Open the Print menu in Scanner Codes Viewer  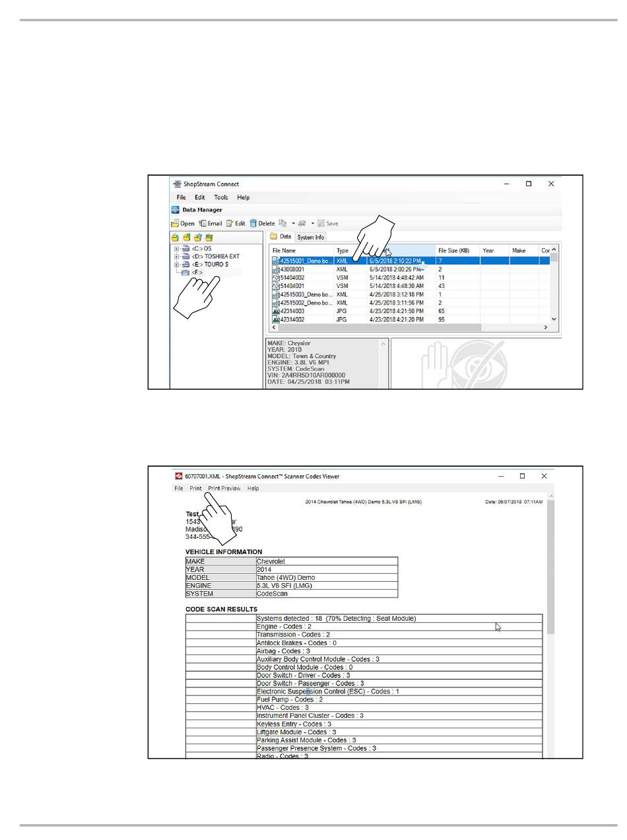195,489
